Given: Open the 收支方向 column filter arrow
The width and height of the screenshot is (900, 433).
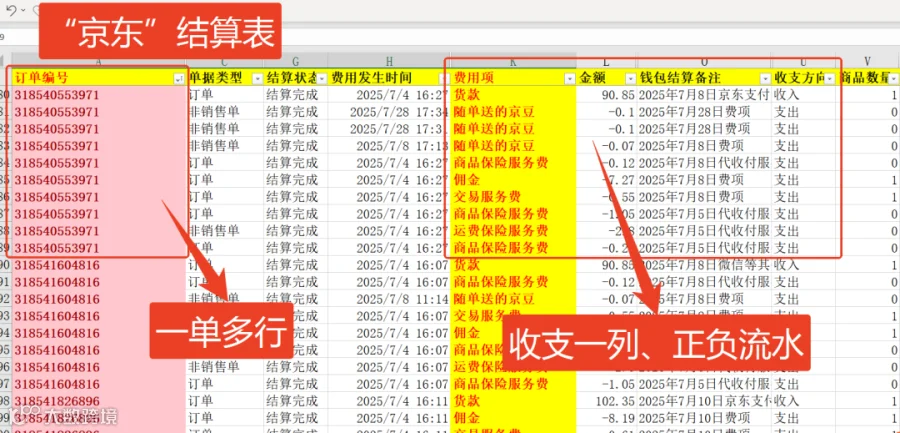Looking at the screenshot, I should (x=830, y=79).
